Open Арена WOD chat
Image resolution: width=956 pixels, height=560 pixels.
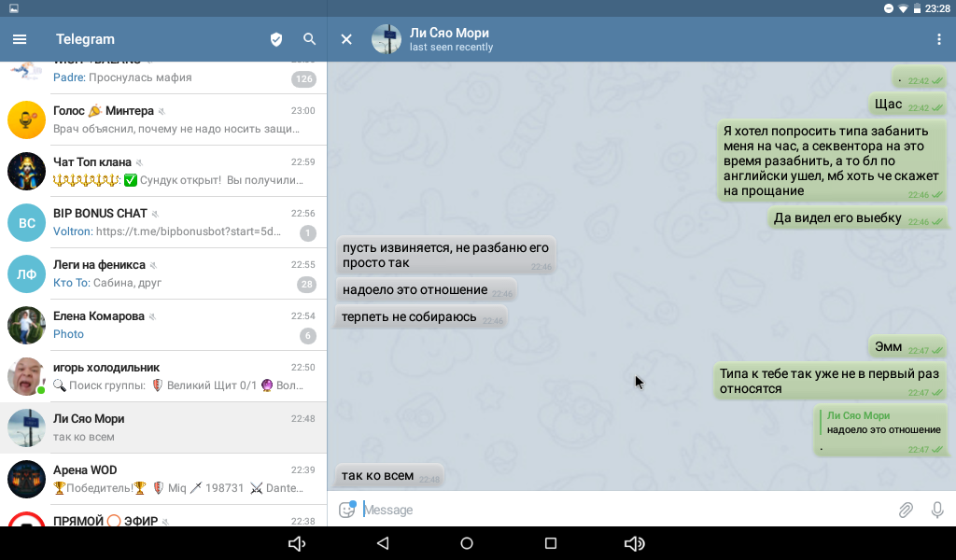[x=163, y=479]
